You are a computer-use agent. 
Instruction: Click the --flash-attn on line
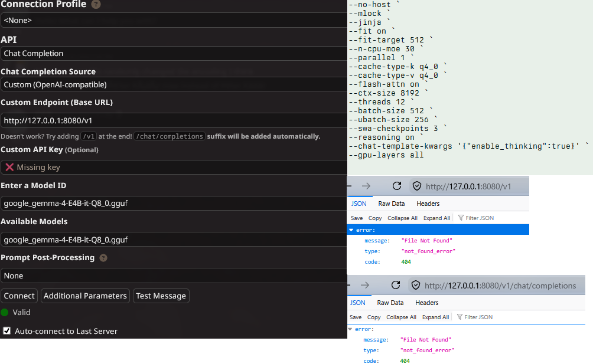click(x=388, y=84)
